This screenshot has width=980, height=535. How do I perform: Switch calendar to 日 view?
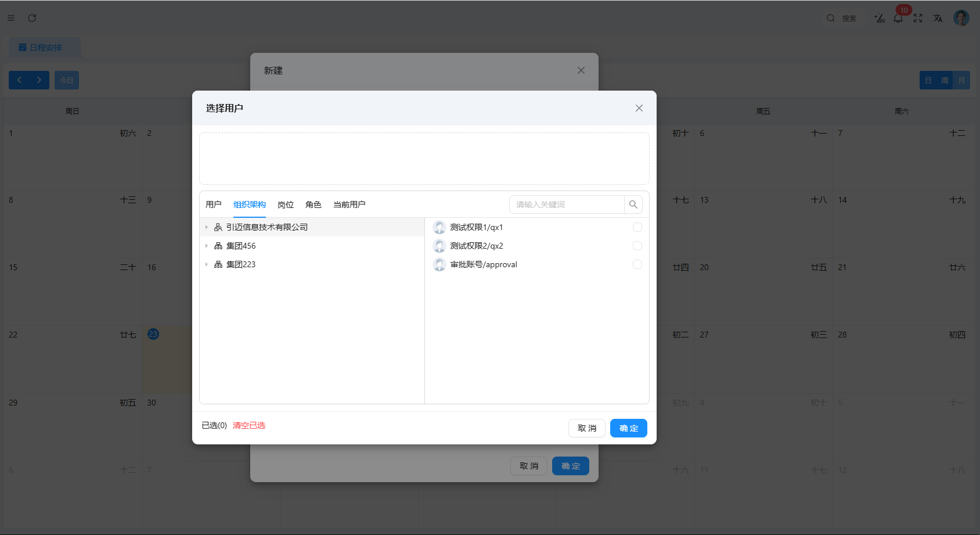point(928,80)
